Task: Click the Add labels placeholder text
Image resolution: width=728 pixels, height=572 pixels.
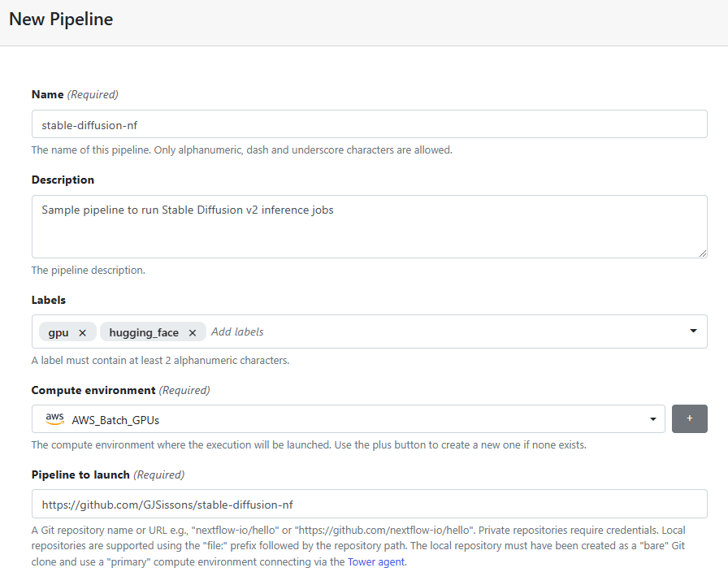Action: coord(237,332)
